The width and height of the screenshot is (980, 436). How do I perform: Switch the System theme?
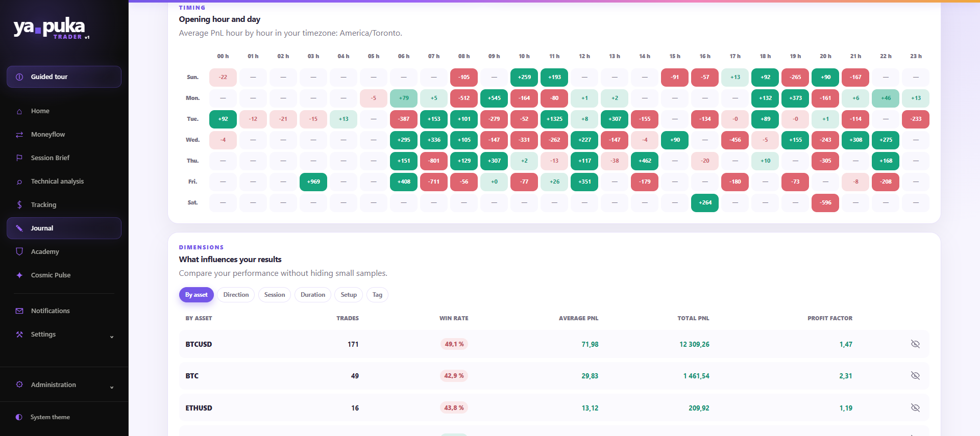pos(64,417)
